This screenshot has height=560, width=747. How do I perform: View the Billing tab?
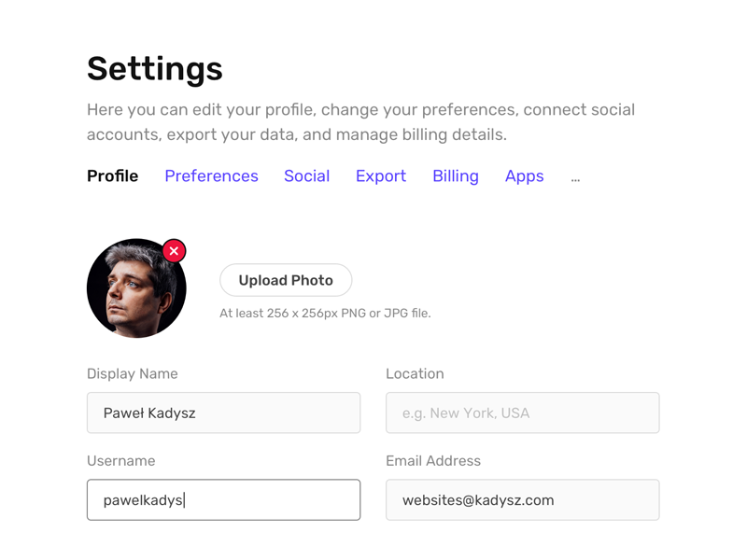coord(455,176)
